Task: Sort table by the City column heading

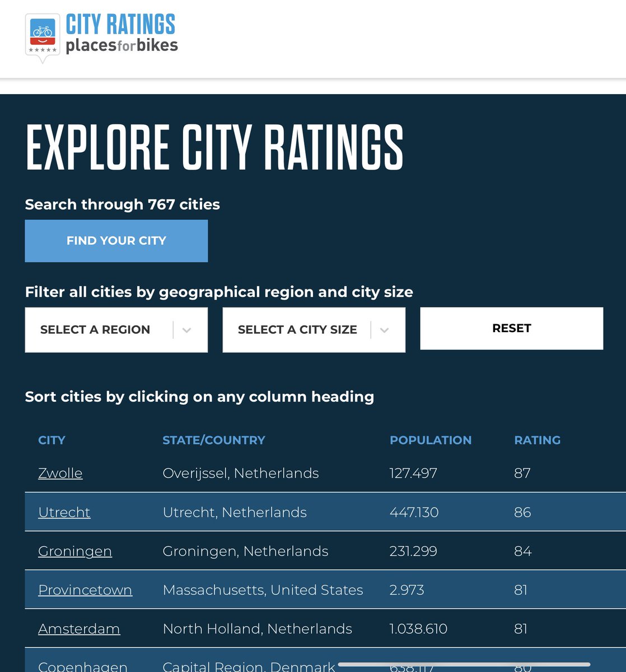Action: point(52,440)
